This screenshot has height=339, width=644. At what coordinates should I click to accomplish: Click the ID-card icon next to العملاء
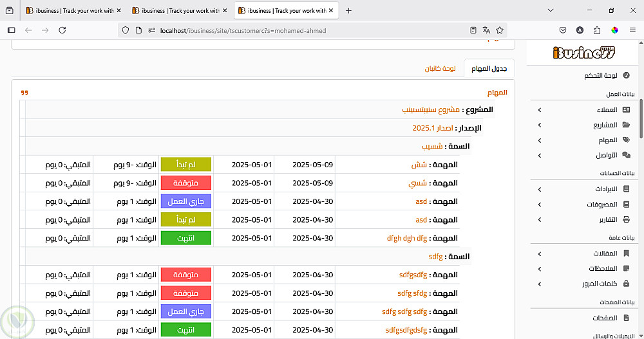pyautogui.click(x=626, y=110)
